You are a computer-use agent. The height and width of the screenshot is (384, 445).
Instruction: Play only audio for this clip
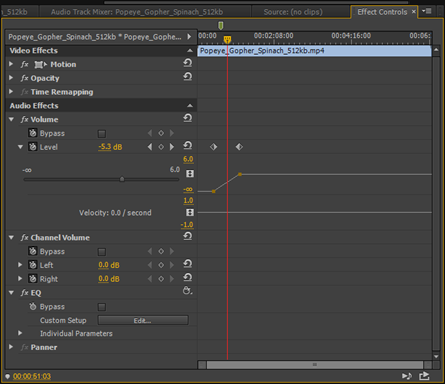407,376
